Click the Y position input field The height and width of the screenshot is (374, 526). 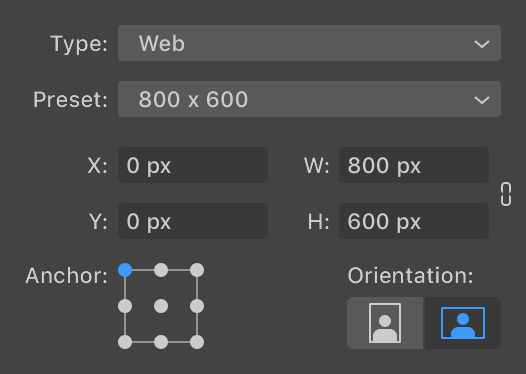193,221
